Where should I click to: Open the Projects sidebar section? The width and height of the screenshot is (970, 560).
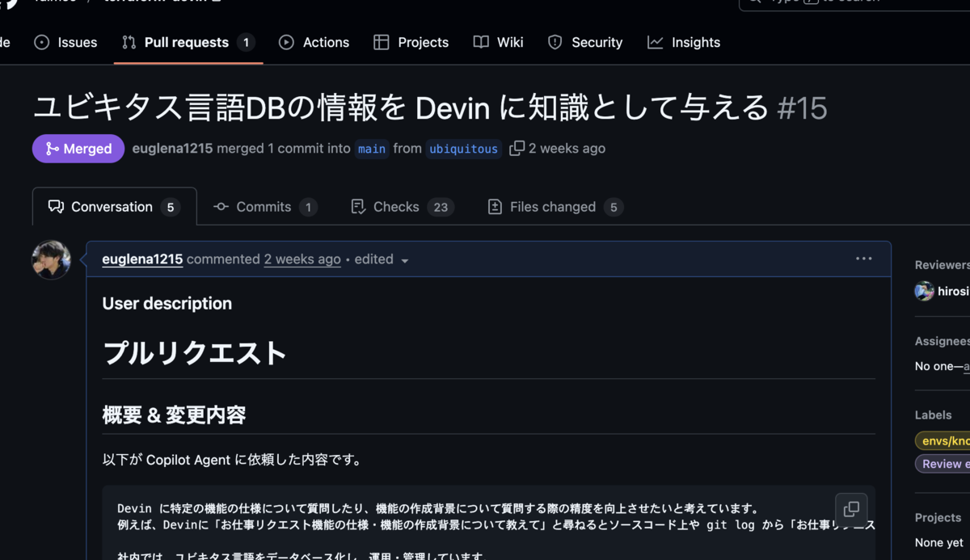tap(938, 517)
